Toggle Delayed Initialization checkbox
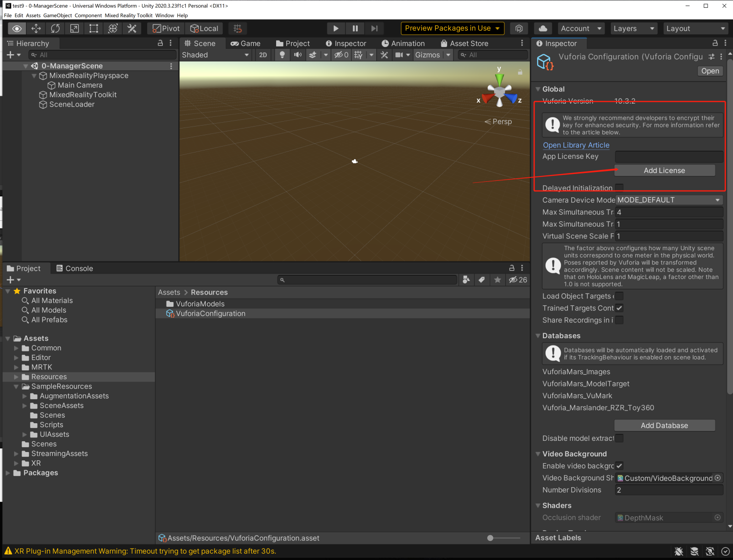 (x=619, y=188)
